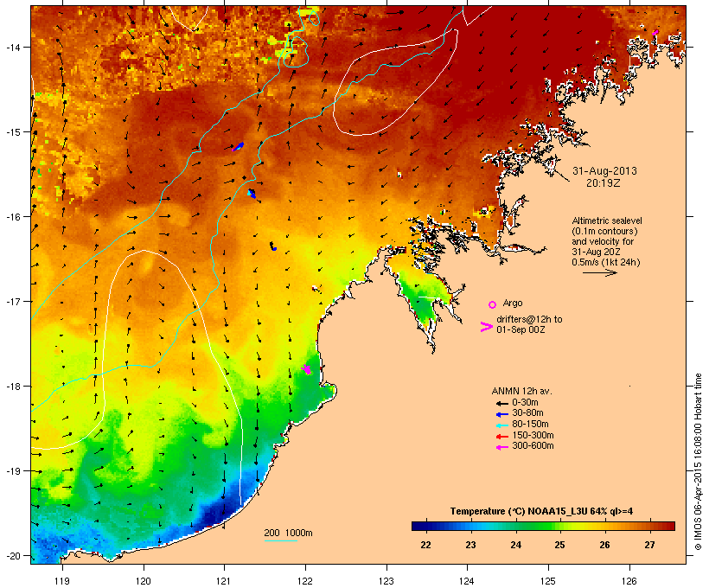Viewport: 709px width, 588px height.
Task: Click the colorbar tick label 25
Action: 559,545
